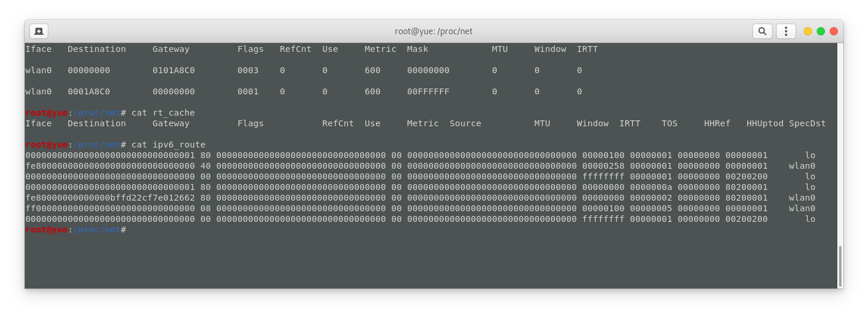The width and height of the screenshot is (868, 318).
Task: Open a new terminal tab
Action: 39,31
